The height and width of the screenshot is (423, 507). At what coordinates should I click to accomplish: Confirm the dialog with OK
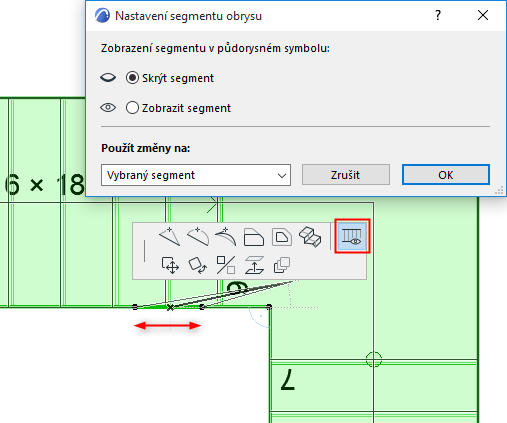click(x=446, y=174)
